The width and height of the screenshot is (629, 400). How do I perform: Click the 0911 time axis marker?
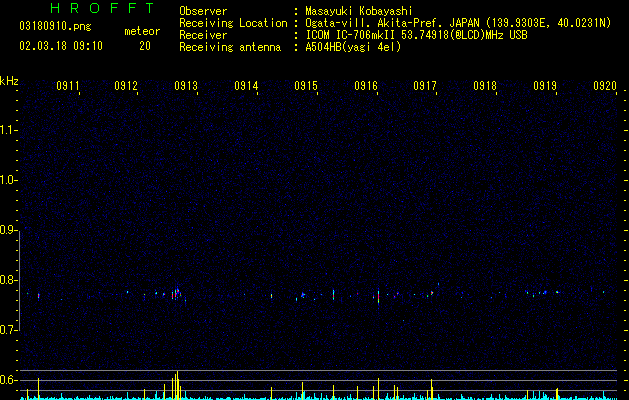67,85
